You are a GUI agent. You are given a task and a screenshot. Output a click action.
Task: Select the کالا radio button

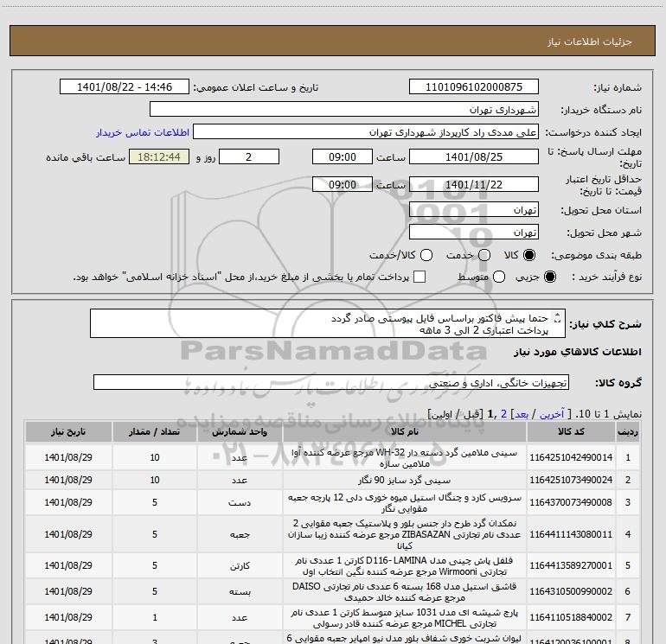[529, 255]
